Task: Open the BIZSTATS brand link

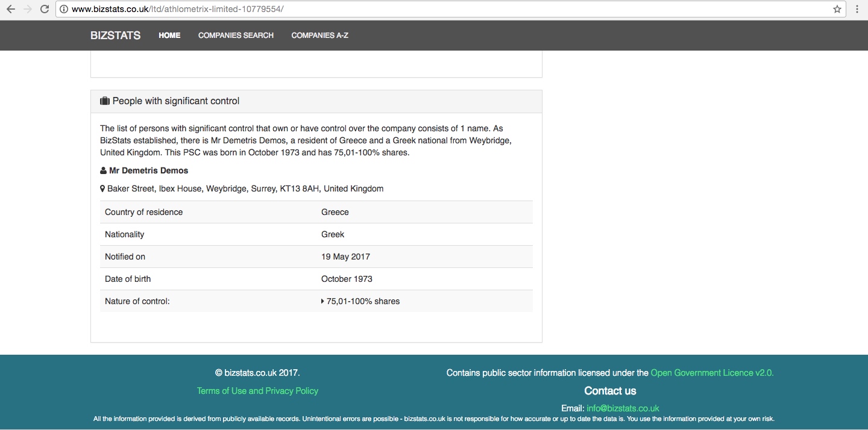Action: click(x=115, y=36)
